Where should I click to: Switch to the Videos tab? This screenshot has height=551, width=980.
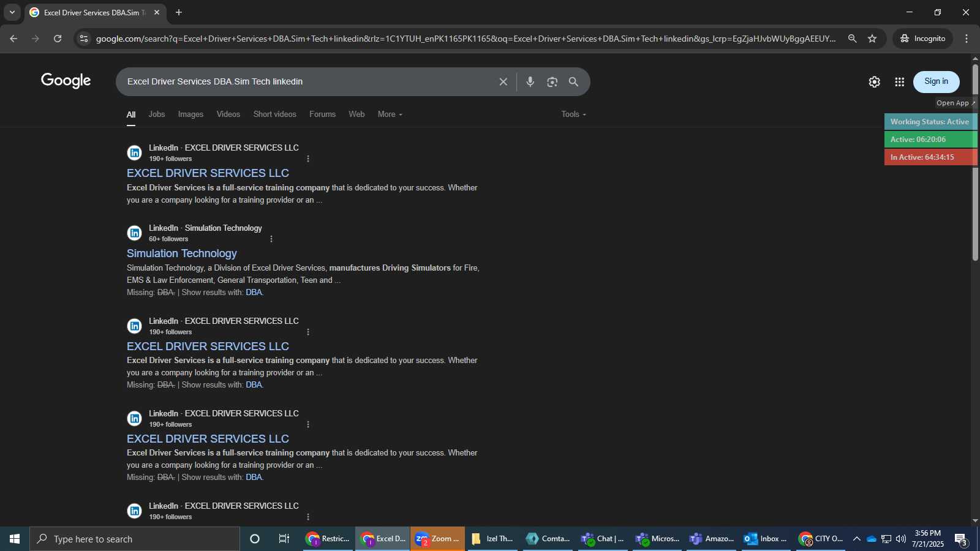coord(228,114)
